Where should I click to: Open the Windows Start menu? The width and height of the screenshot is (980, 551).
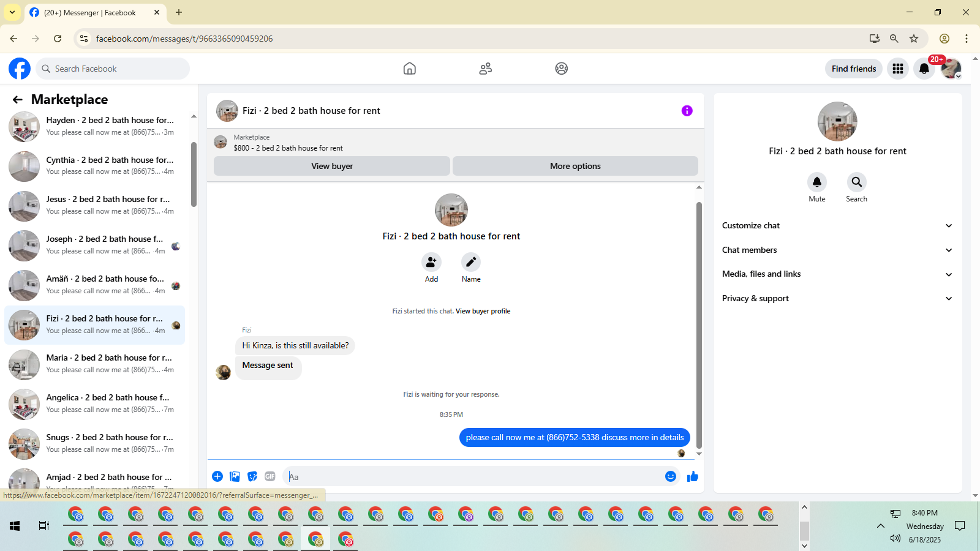click(15, 526)
